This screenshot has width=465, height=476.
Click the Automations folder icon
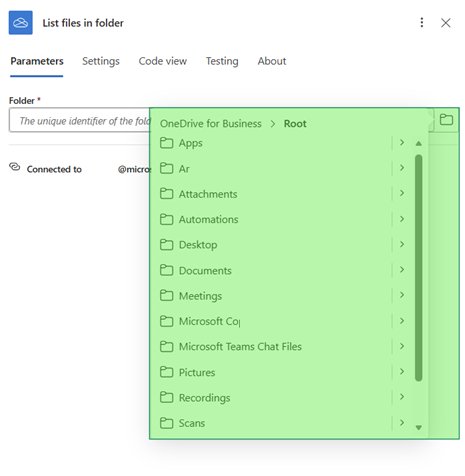[166, 219]
